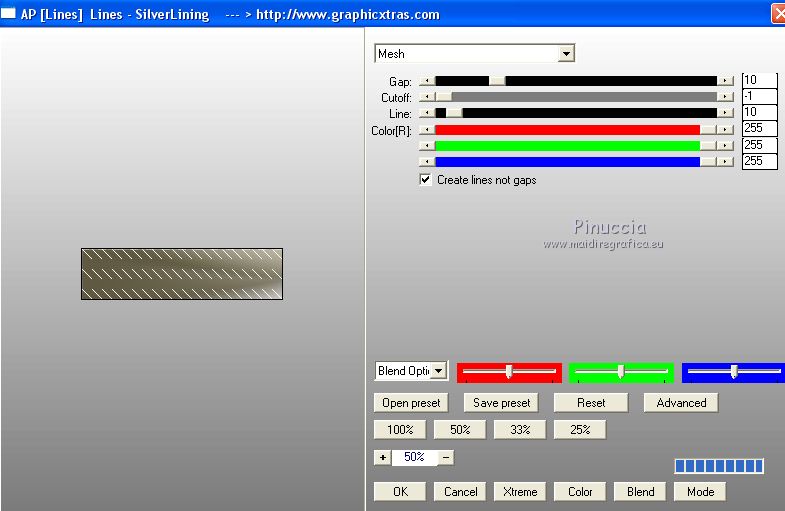
Task: Close the AP Lines dialog window
Action: pyautogui.click(x=778, y=14)
